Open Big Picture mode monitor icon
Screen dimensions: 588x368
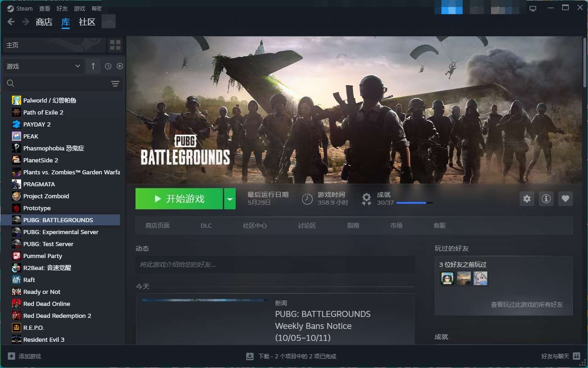pos(533,8)
